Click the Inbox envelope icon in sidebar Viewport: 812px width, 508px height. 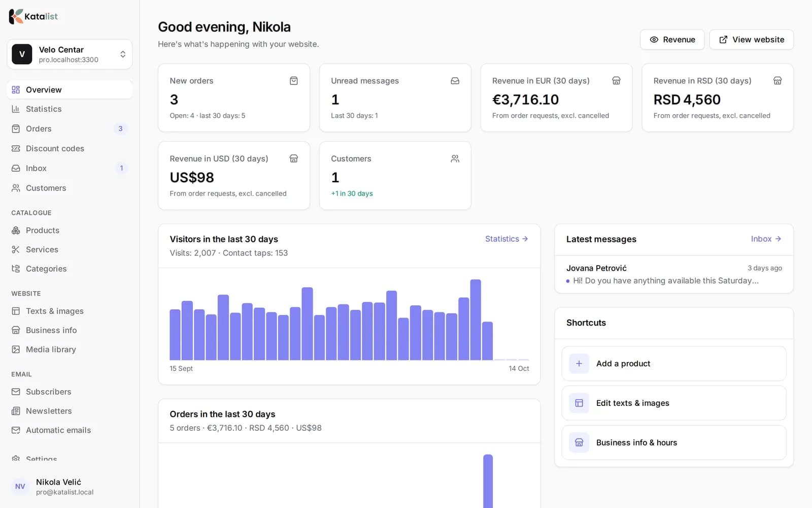16,168
